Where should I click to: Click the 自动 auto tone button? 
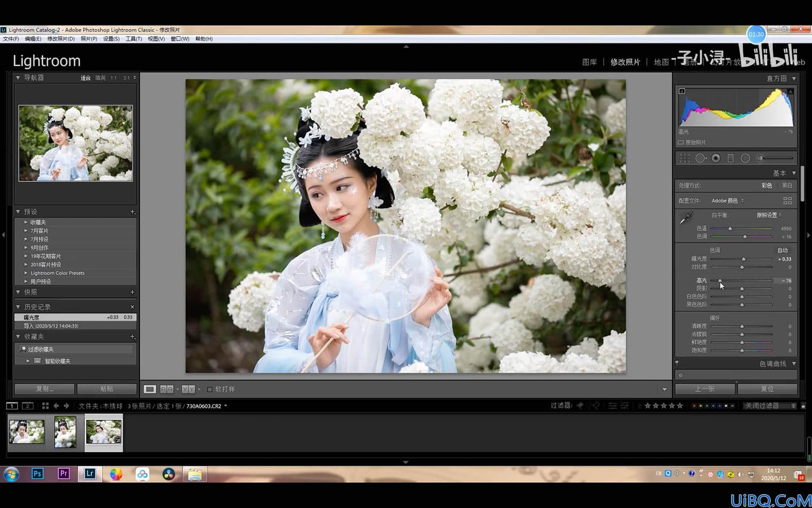tap(783, 250)
